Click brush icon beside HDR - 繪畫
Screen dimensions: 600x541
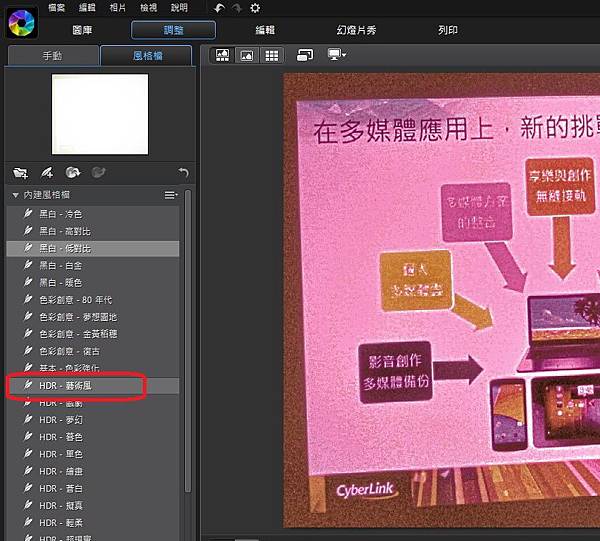point(28,471)
